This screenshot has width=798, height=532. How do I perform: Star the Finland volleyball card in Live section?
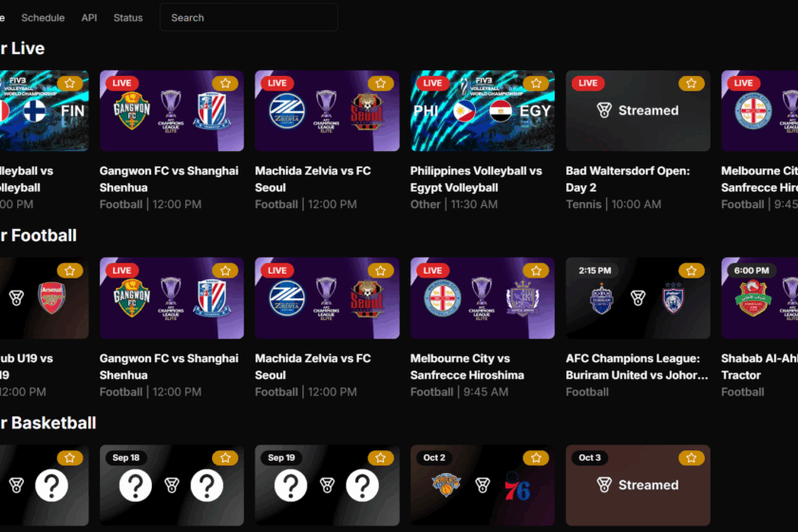tap(69, 83)
